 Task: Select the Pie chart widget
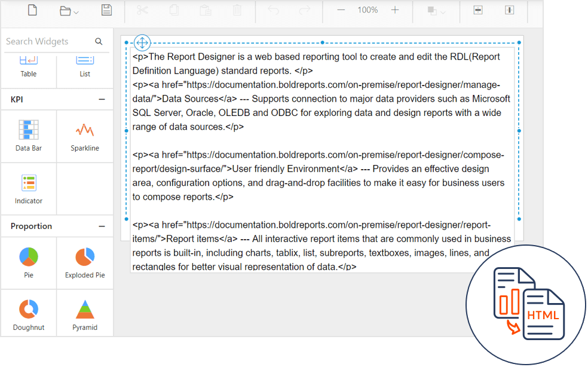(x=28, y=263)
